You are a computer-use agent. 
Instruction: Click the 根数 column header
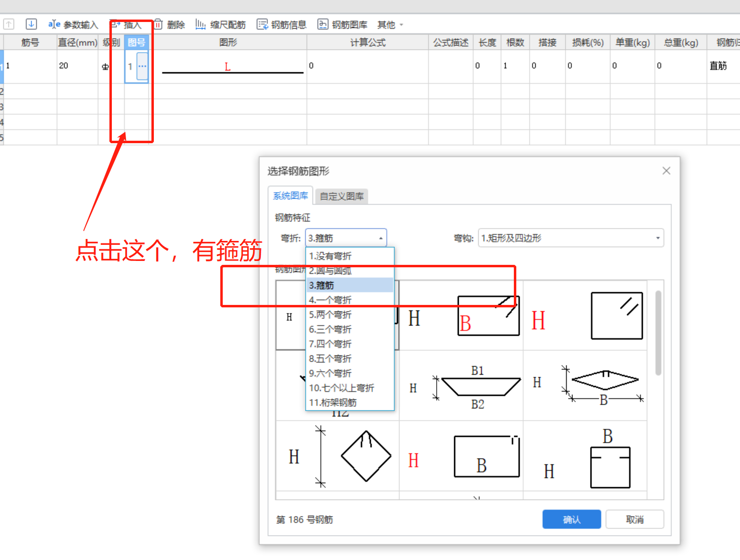pyautogui.click(x=515, y=43)
